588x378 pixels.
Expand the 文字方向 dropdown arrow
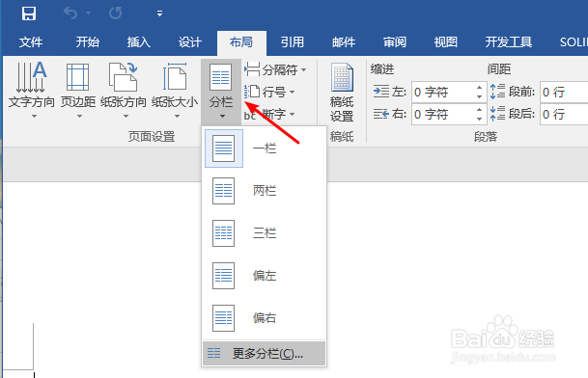(x=34, y=116)
